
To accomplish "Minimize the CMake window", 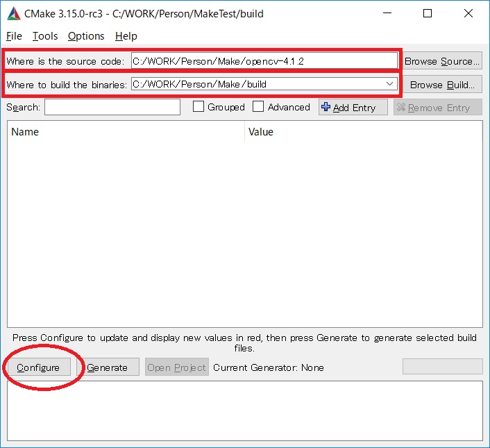I will point(387,13).
